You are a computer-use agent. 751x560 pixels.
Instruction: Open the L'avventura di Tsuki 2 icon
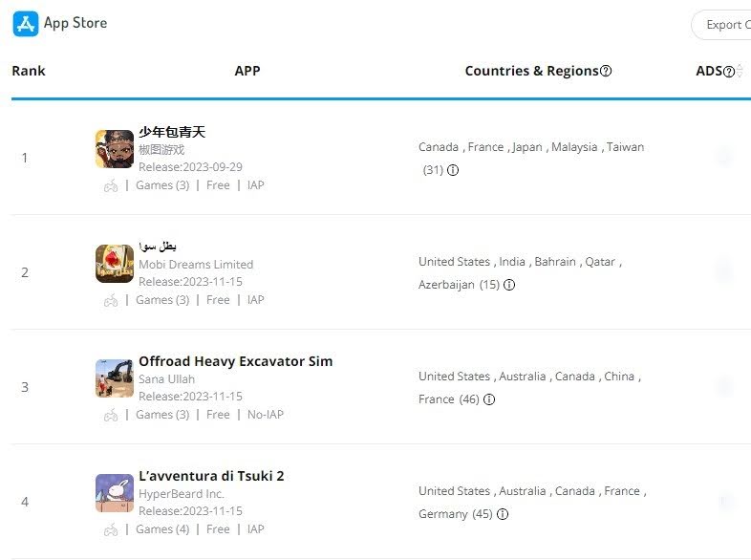coord(115,493)
